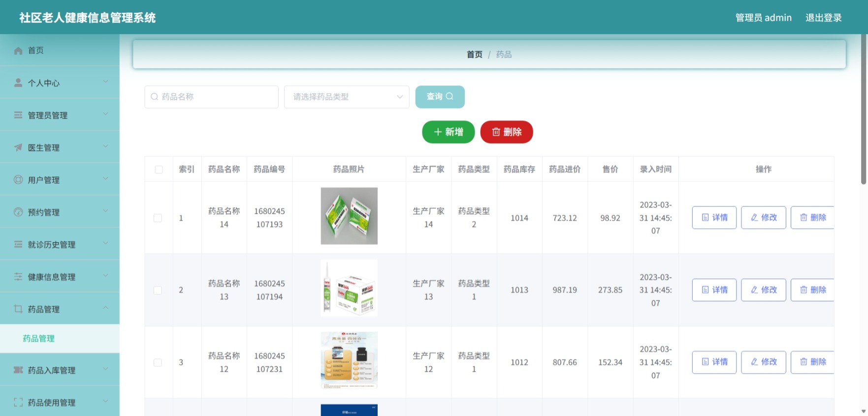The image size is (868, 416).
Task: Expand the 药品入库管理 menu chevron
Action: [x=105, y=369]
